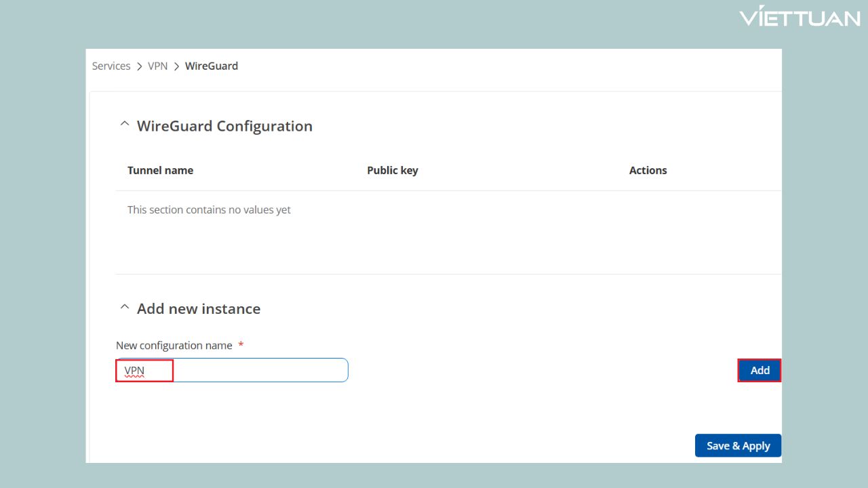This screenshot has width=868, height=488.
Task: Click chevron separator between Services and VPN
Action: click(139, 66)
